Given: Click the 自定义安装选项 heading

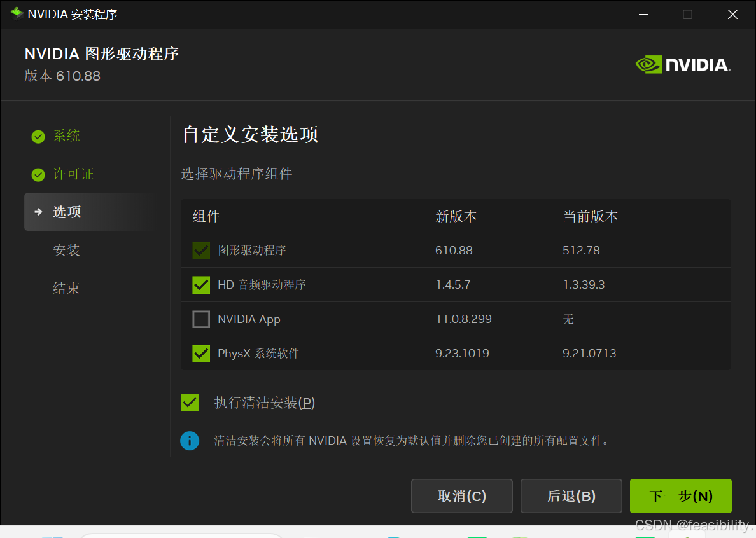Looking at the screenshot, I should pos(251,134).
